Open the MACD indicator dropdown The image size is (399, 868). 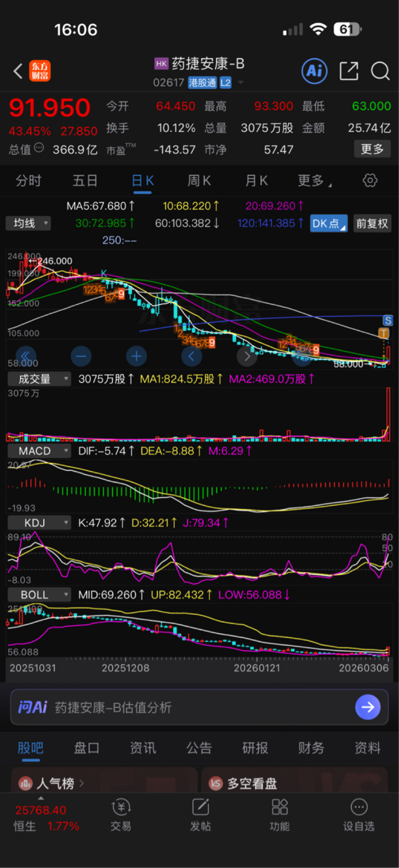(x=39, y=451)
